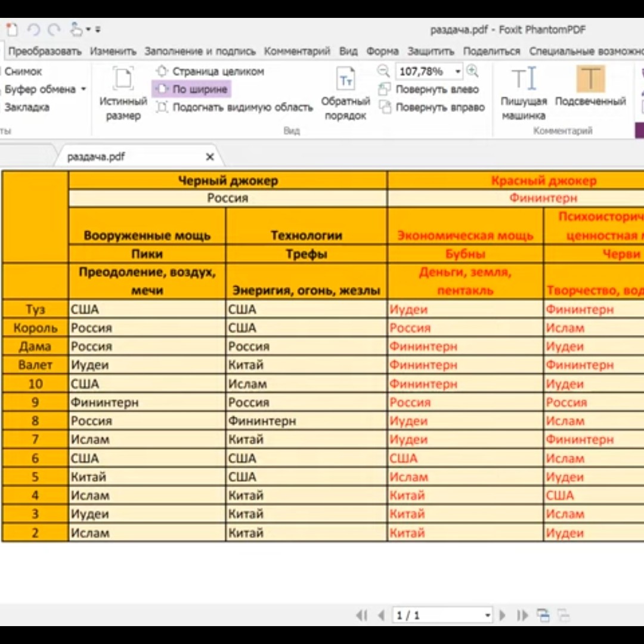Go to next page arrow
This screenshot has width=644, height=644.
tap(502, 615)
